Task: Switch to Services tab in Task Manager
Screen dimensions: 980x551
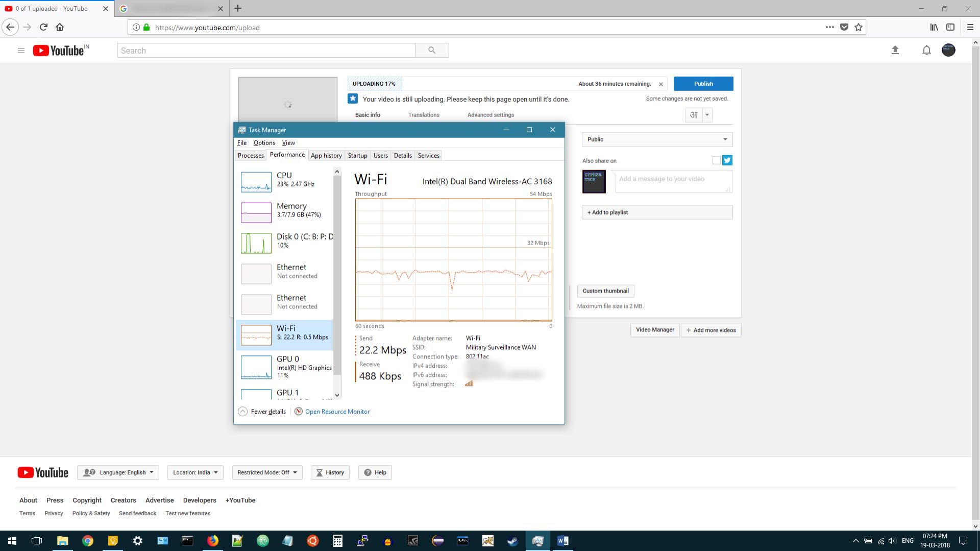Action: 429,156
